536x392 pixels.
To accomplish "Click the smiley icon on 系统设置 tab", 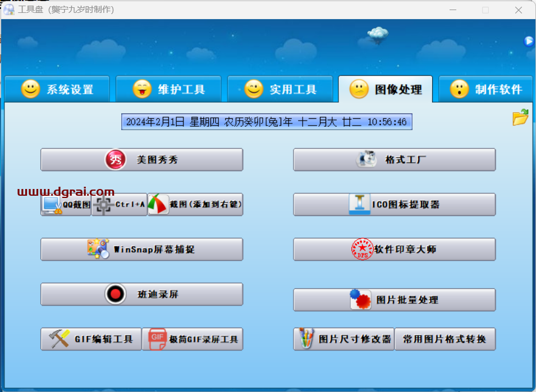I will [x=31, y=89].
